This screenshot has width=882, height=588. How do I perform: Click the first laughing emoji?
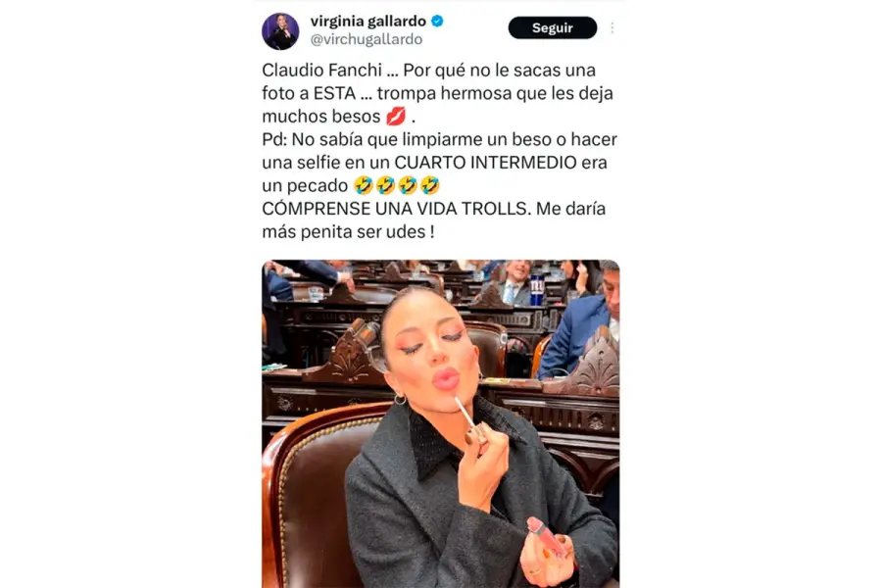pyautogui.click(x=364, y=185)
